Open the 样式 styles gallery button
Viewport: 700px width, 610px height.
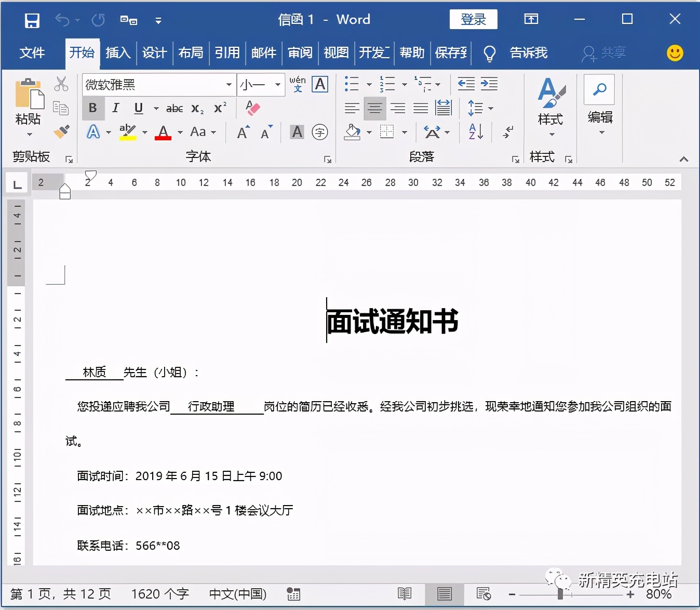point(551,107)
